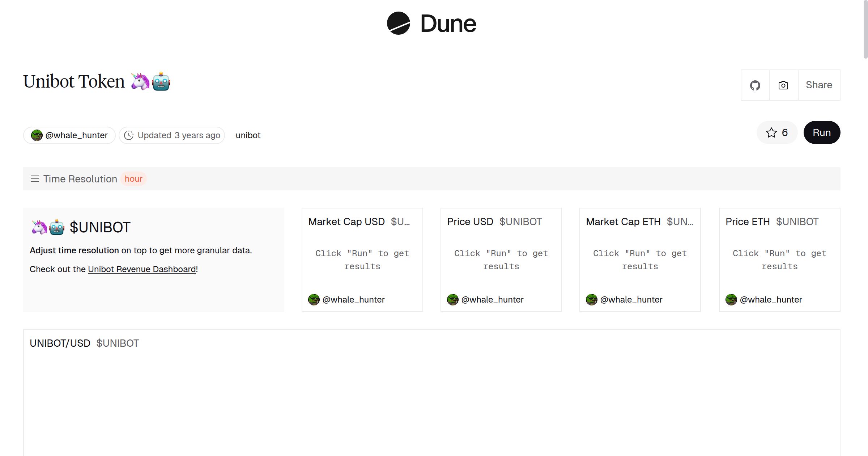Image resolution: width=868 pixels, height=456 pixels.
Task: Open @whale_hunter in Market Cap ETH card
Action: coord(631,300)
